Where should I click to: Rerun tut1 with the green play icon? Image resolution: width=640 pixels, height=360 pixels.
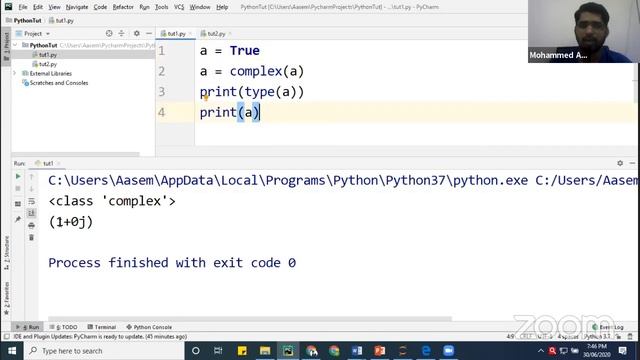pyautogui.click(x=18, y=177)
